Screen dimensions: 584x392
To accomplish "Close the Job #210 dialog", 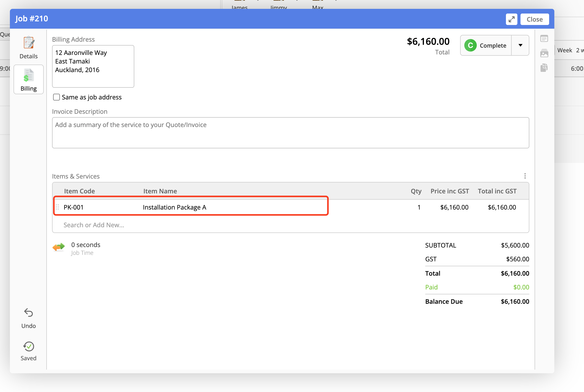I will 535,19.
